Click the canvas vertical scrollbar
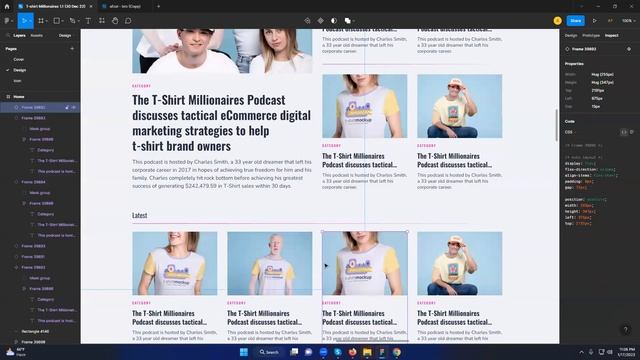 556,125
